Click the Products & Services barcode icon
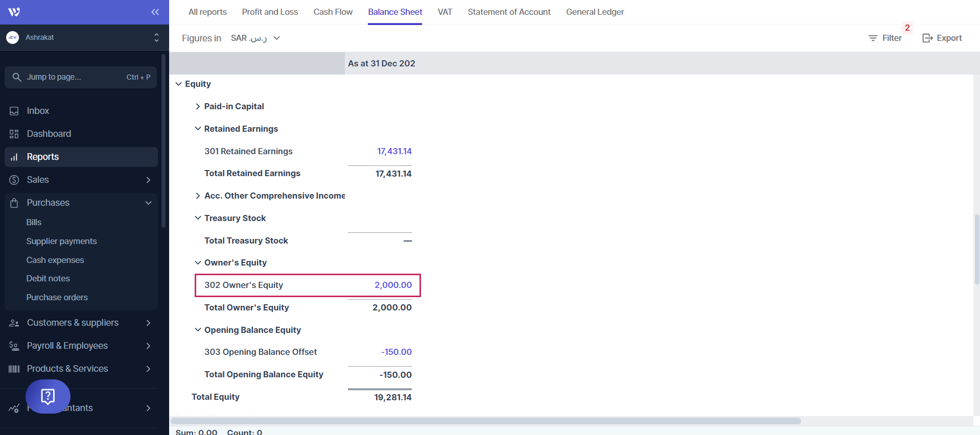Viewport: 980px width, 435px height. [x=14, y=369]
